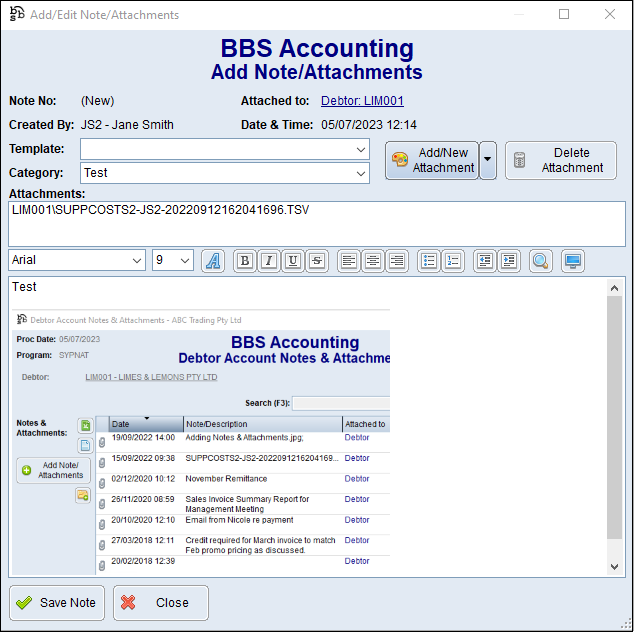The width and height of the screenshot is (634, 632).
Task: Decrease the paragraph indent
Action: tap(484, 261)
